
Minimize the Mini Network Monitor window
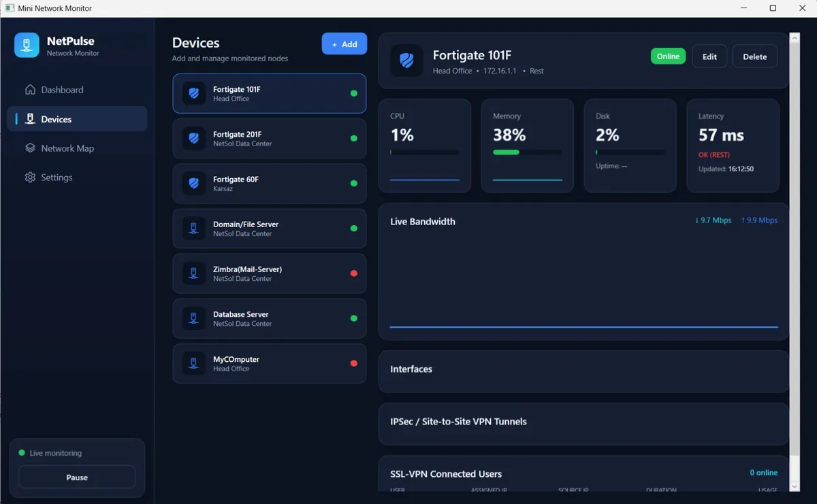pyautogui.click(x=743, y=8)
